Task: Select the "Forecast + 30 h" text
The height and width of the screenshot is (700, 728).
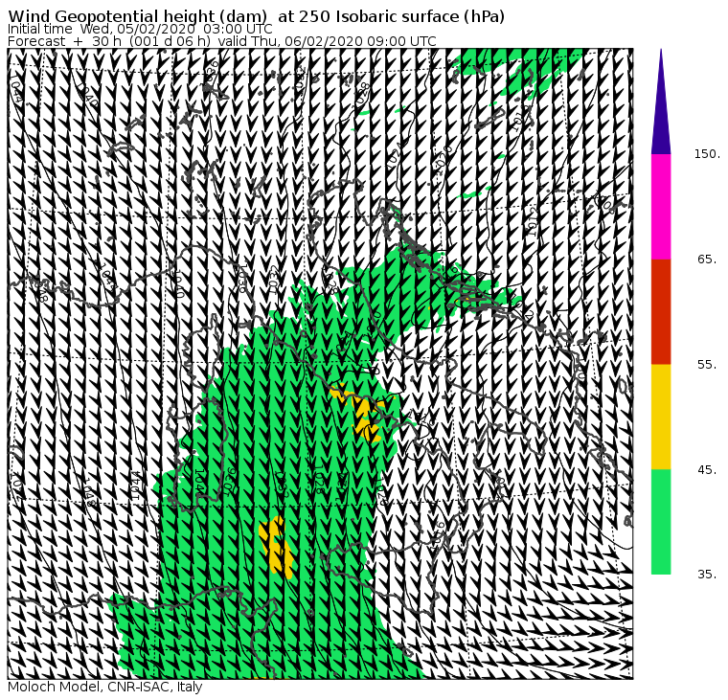Action: click(64, 41)
